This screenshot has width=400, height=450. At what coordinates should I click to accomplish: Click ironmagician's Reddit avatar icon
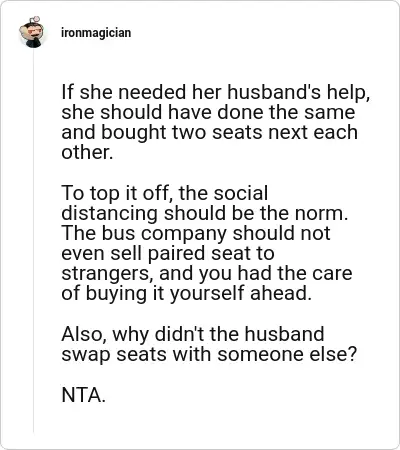click(32, 32)
